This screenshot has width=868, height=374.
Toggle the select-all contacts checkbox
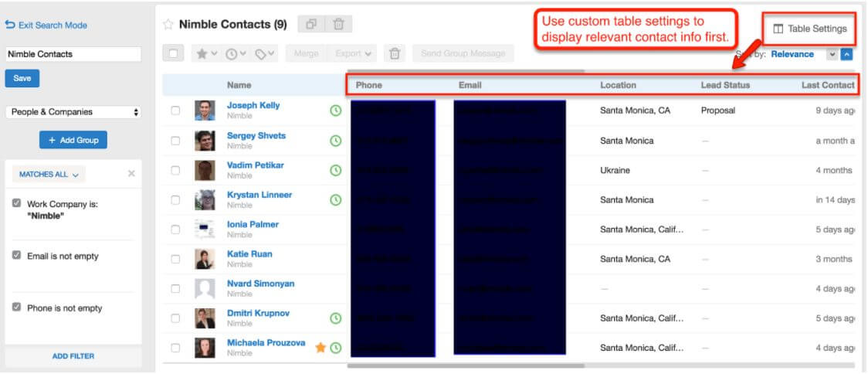click(174, 53)
